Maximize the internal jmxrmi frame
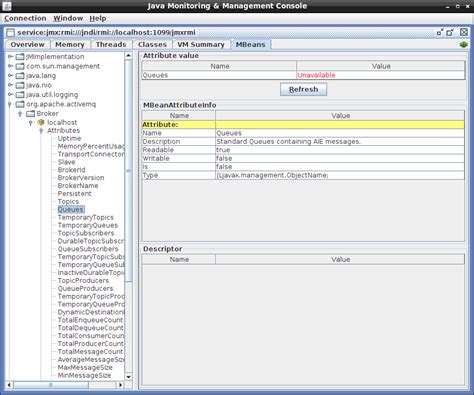 450,32
